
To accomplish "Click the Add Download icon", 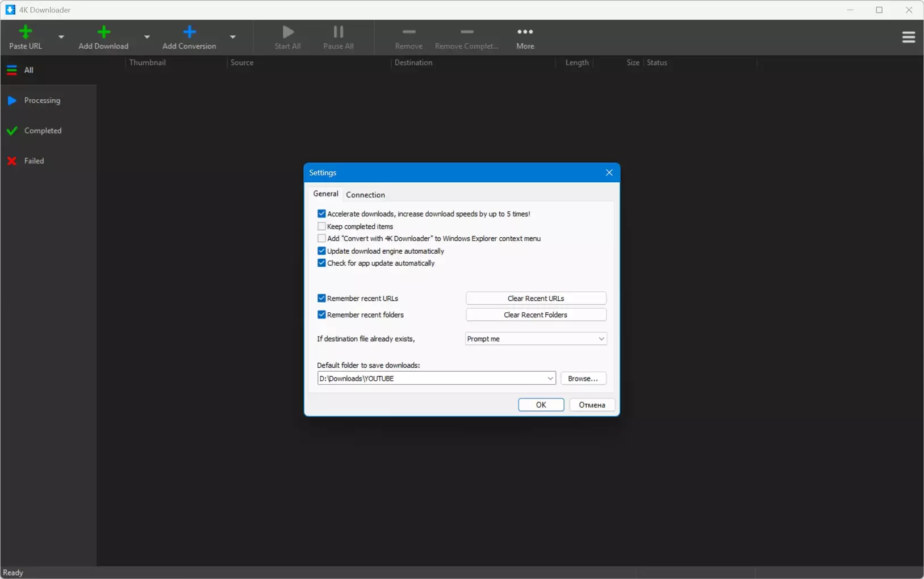I will tap(103, 32).
